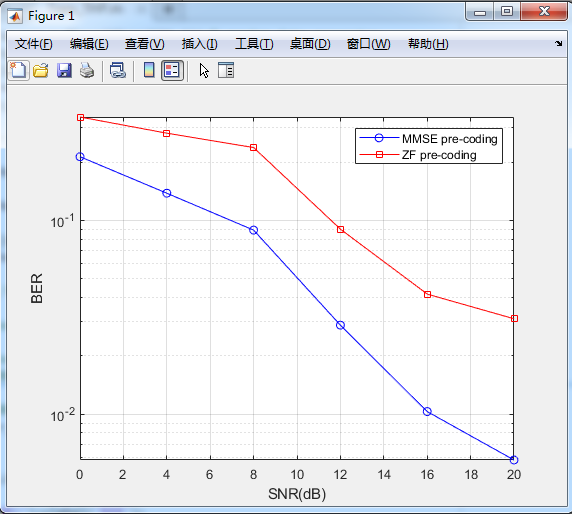Expand the 查看(V) menu

(144, 44)
